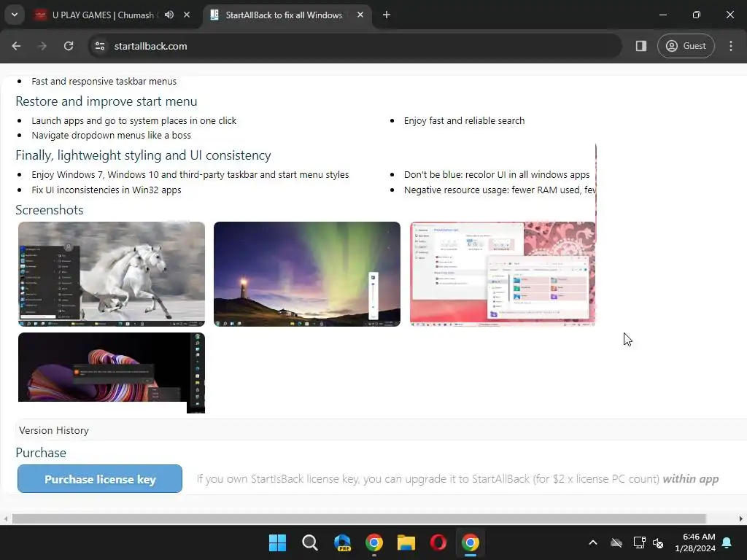This screenshot has height=560, width=747.
Task: Open the tab search dropdown
Action: [x=15, y=15]
